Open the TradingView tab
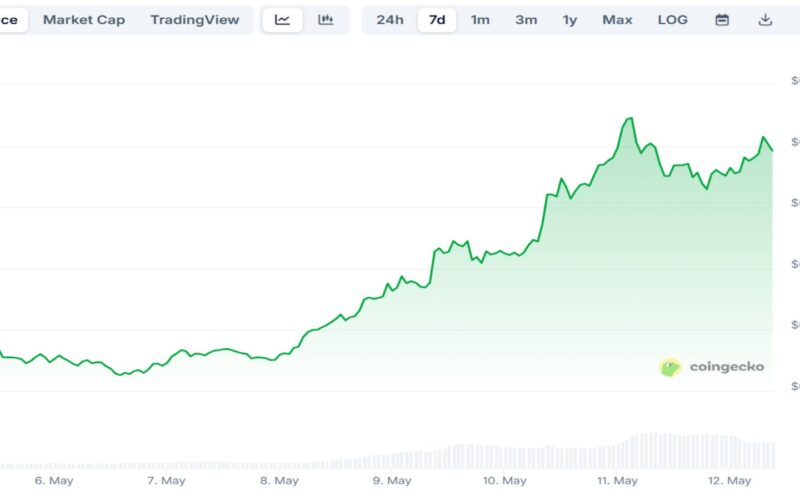The height and width of the screenshot is (500, 800). tap(195, 20)
